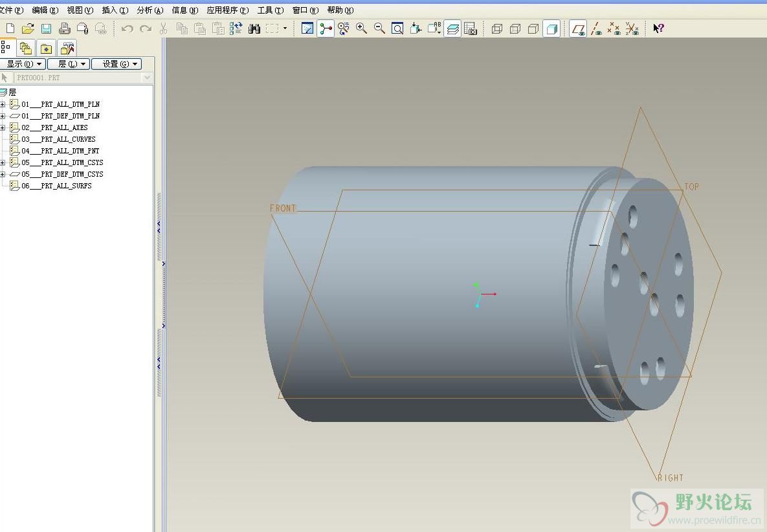This screenshot has height=532, width=767.
Task: Expand 01___PRT_ALL_DTM_PLN layer
Action: 3,104
